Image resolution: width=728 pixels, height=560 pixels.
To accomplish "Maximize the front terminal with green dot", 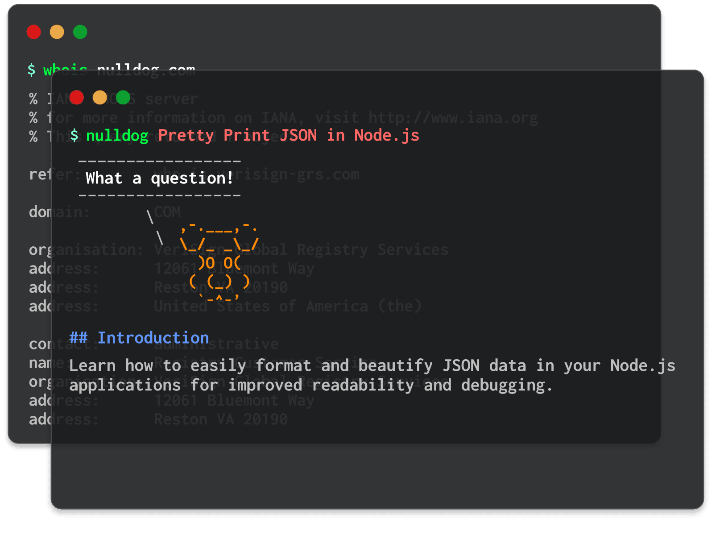I will [123, 97].
